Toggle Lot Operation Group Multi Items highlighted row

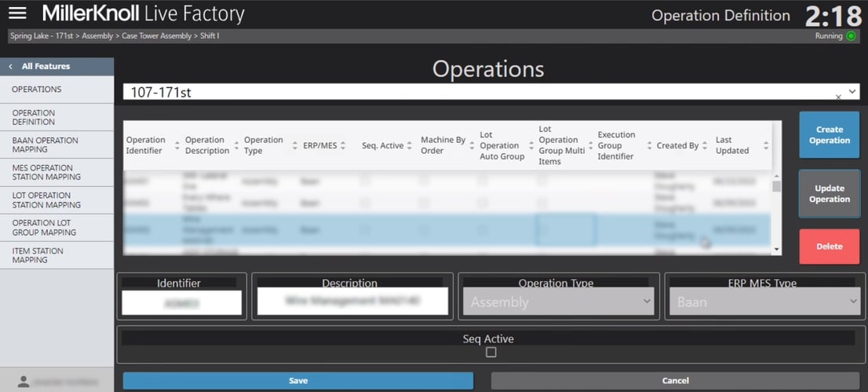543,229
